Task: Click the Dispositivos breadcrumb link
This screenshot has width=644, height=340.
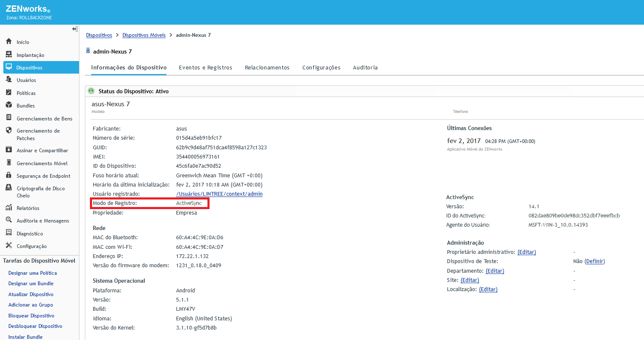Action: click(99, 35)
